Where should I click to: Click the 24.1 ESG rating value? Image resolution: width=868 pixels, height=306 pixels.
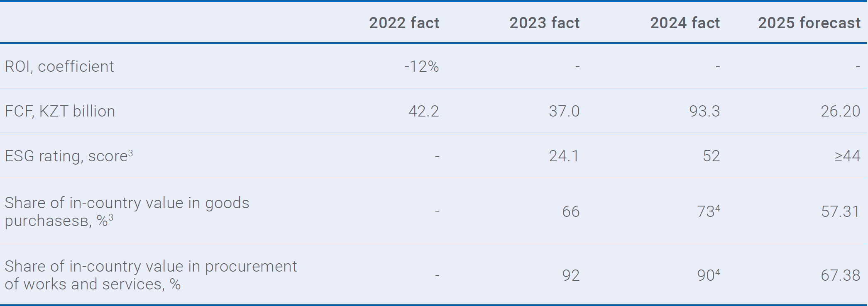click(x=564, y=156)
